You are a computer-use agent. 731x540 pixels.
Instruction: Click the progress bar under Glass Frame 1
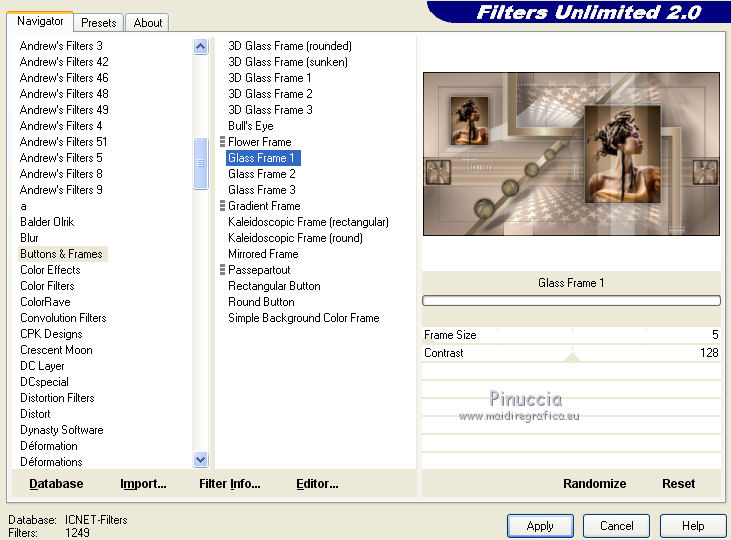point(571,301)
